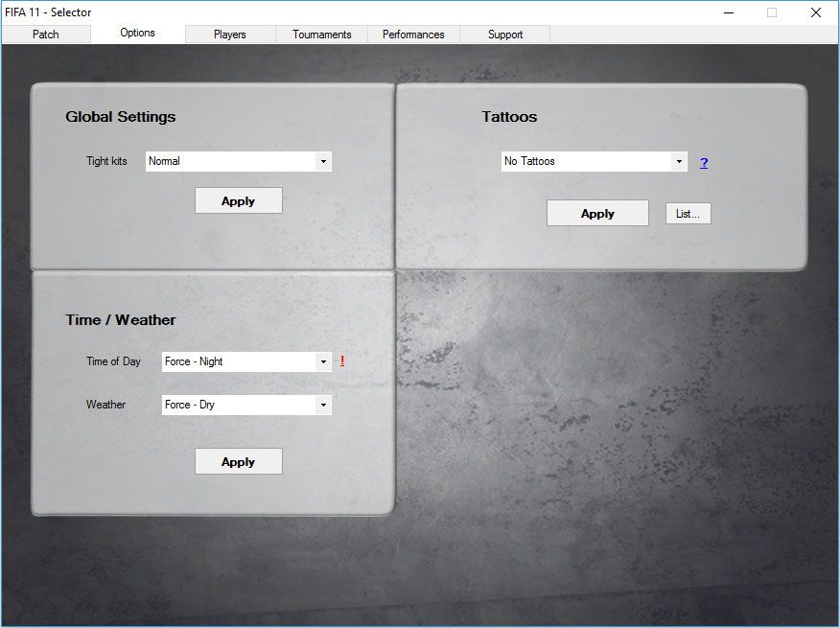Switch to the Players tab
The width and height of the screenshot is (840, 628).
[x=230, y=35]
